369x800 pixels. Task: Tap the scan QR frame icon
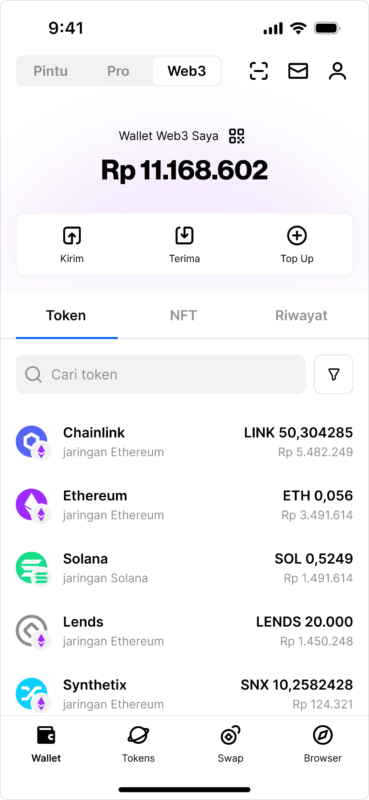259,71
